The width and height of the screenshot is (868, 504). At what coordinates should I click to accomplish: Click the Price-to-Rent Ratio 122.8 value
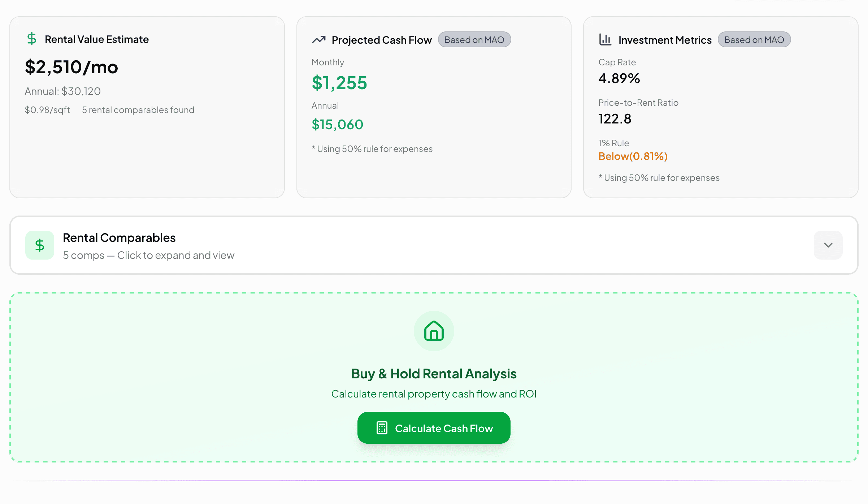615,119
